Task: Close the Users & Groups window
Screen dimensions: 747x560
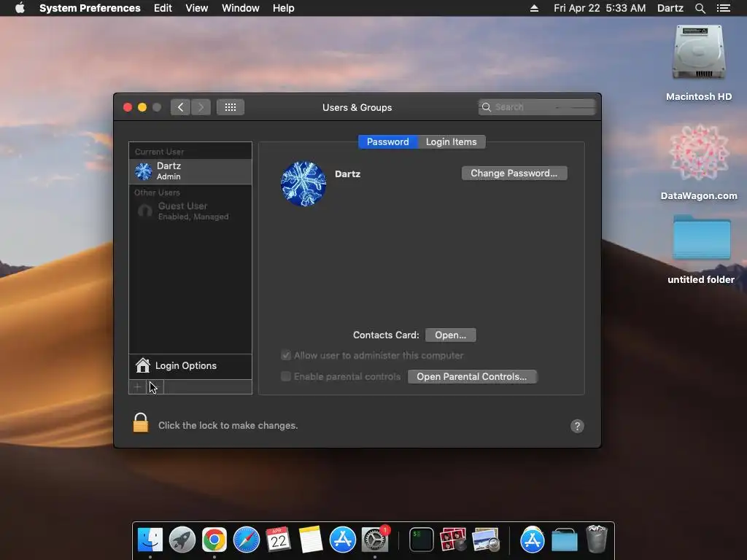Action: click(127, 107)
